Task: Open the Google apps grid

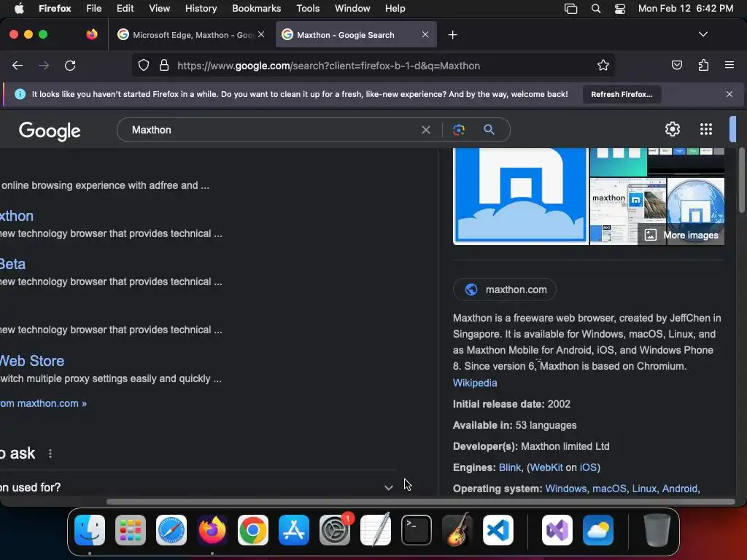Action: (706, 129)
